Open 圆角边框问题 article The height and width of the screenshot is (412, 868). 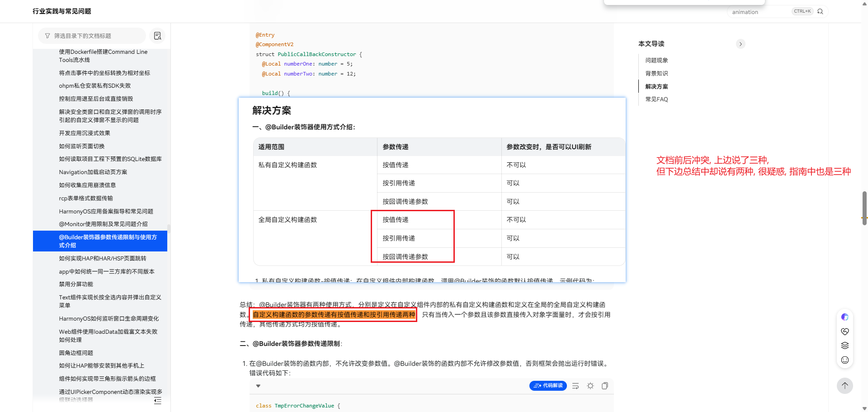pyautogui.click(x=76, y=353)
